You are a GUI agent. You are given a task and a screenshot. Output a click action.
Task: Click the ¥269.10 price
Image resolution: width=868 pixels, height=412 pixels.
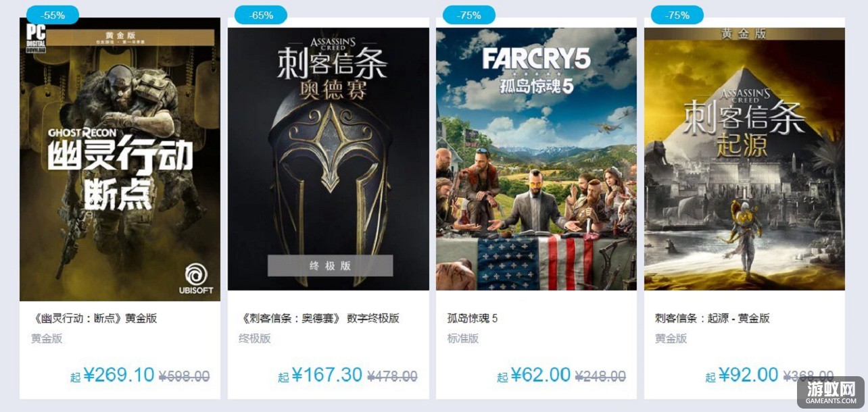pyautogui.click(x=119, y=375)
